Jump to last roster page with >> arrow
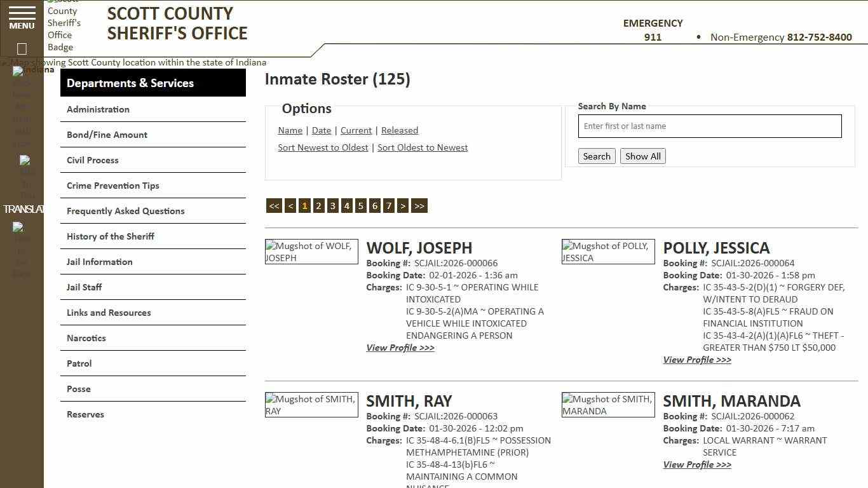Viewport: 868px width, 488px height. pyautogui.click(x=419, y=205)
